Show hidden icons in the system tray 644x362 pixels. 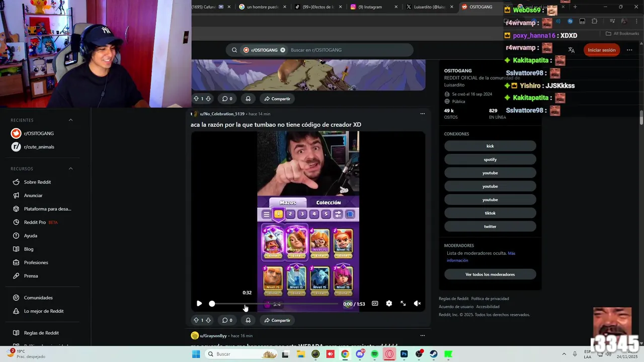563,354
